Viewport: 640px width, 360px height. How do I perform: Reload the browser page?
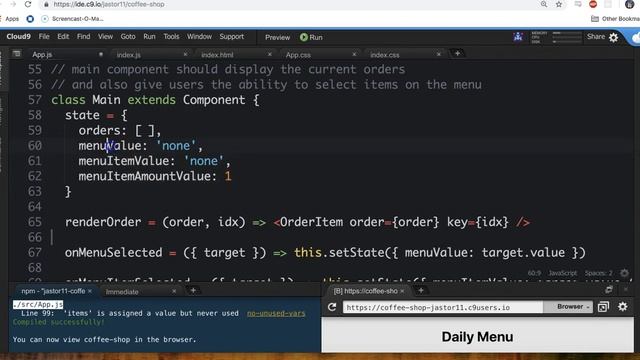pyautogui.click(x=28, y=4)
